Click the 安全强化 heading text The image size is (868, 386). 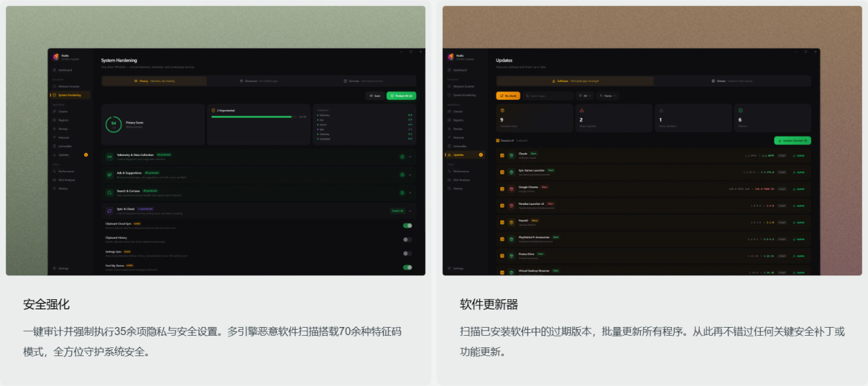pos(46,304)
